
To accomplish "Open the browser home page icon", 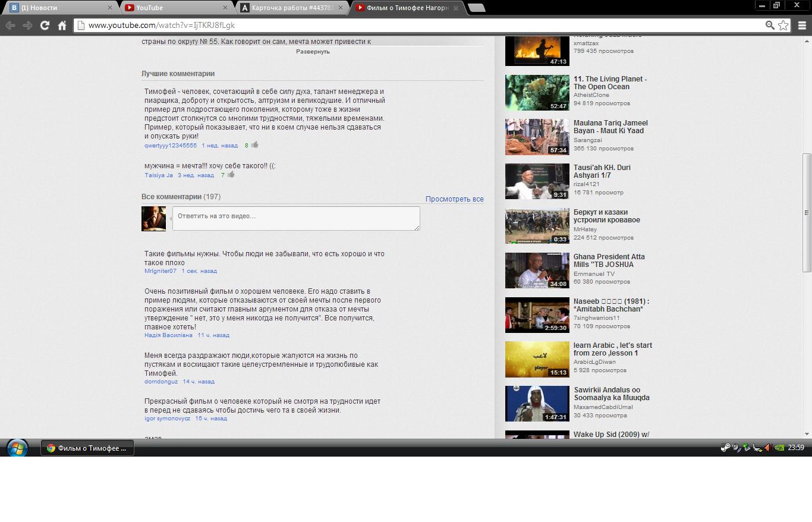I will pos(62,25).
